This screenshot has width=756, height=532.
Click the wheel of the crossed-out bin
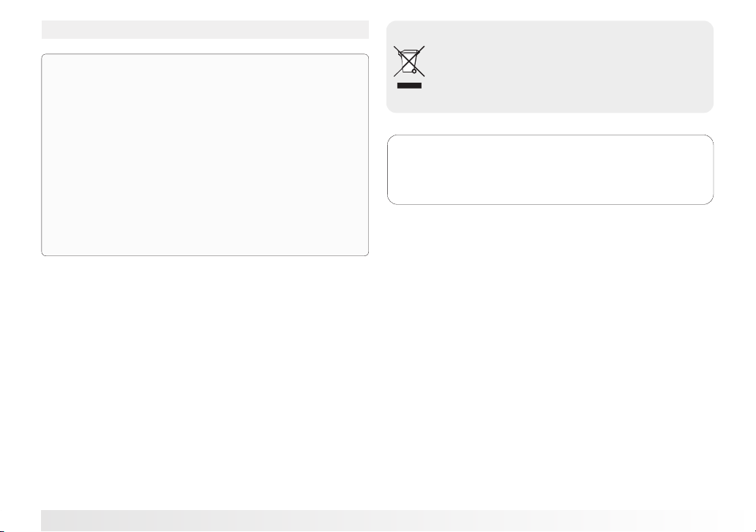(x=414, y=71)
